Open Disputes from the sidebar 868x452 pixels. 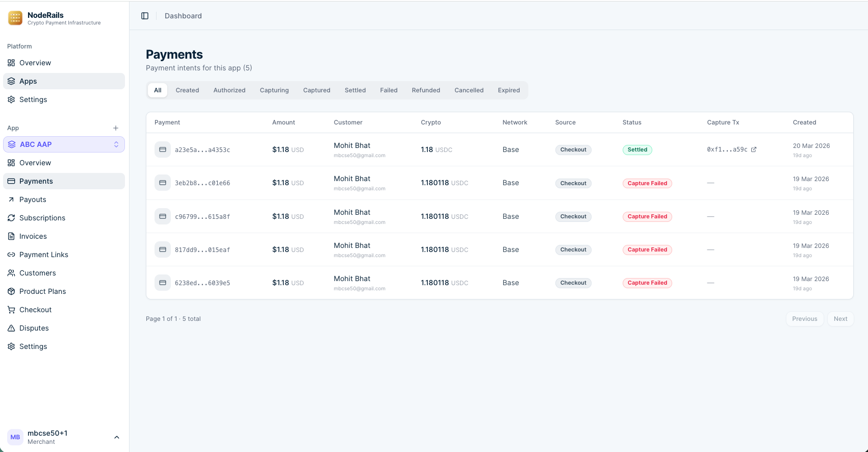coord(34,328)
